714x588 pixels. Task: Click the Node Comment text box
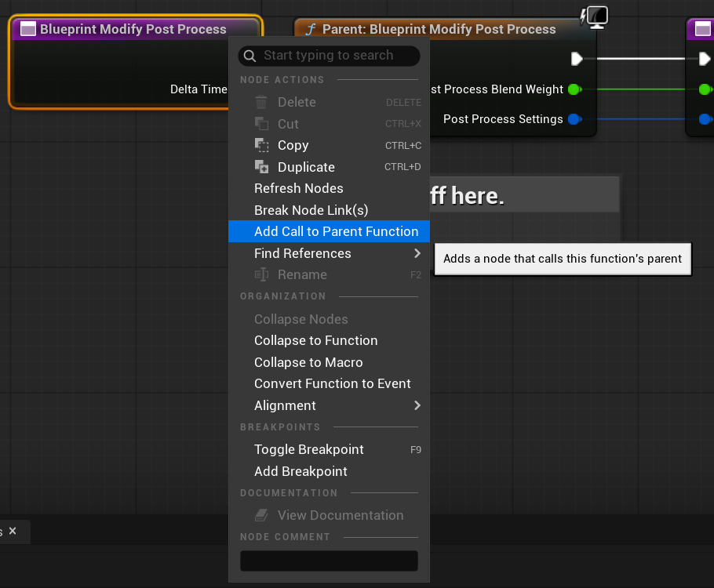click(329, 561)
